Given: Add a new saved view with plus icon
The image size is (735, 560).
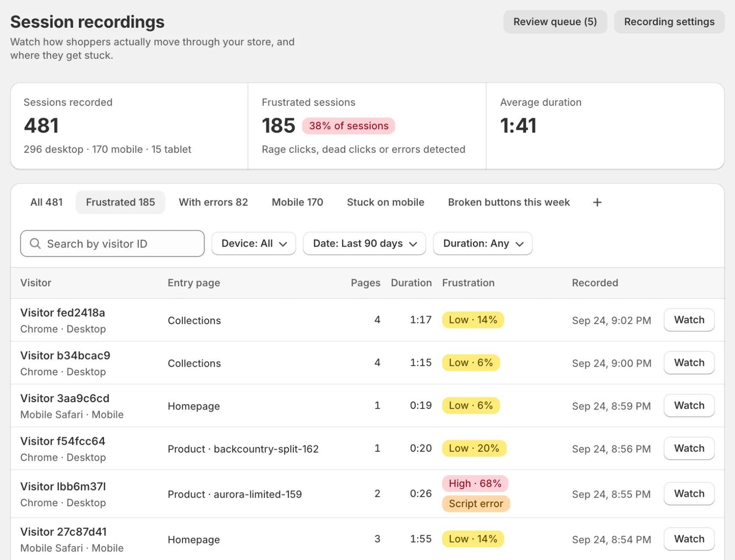Looking at the screenshot, I should (x=597, y=202).
